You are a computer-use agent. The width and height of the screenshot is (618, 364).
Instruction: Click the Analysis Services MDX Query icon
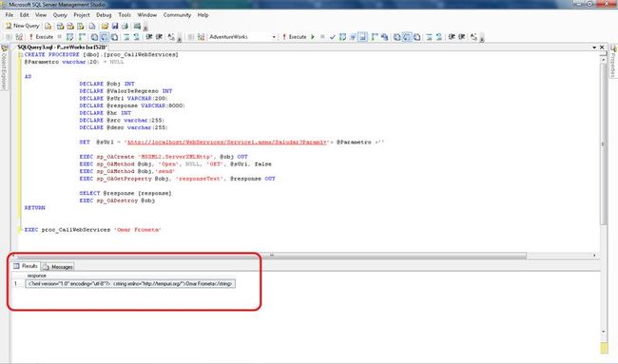[x=60, y=26]
